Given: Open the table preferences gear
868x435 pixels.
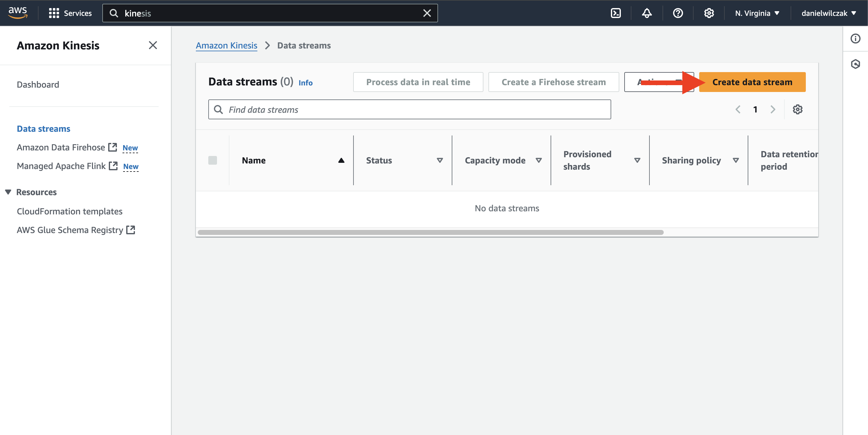Looking at the screenshot, I should coord(797,109).
